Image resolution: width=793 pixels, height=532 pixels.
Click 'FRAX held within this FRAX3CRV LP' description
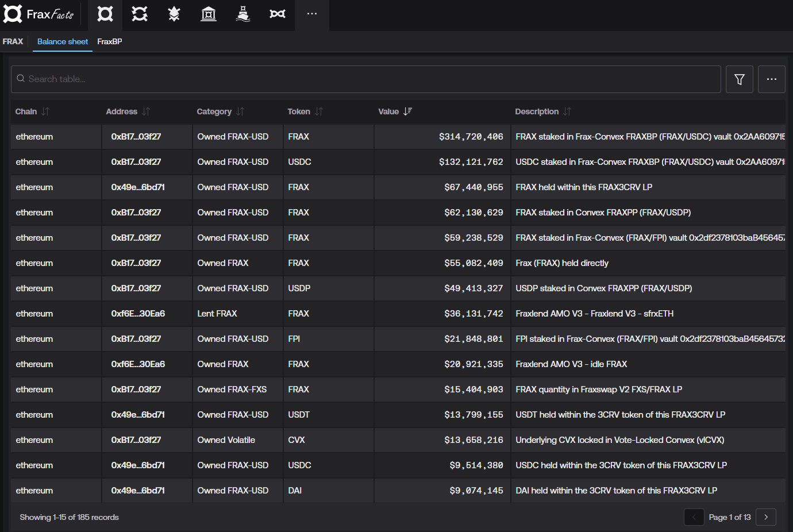(x=584, y=187)
